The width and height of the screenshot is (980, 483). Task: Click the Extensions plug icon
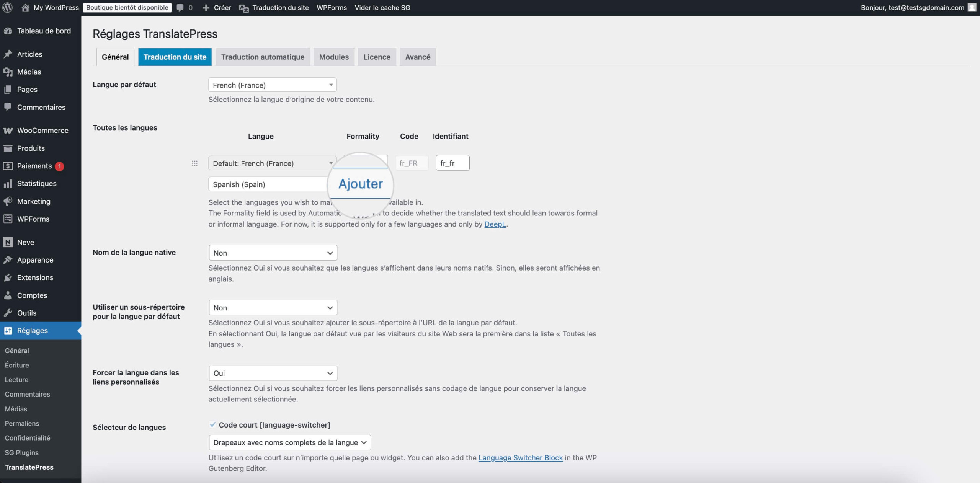coord(8,277)
